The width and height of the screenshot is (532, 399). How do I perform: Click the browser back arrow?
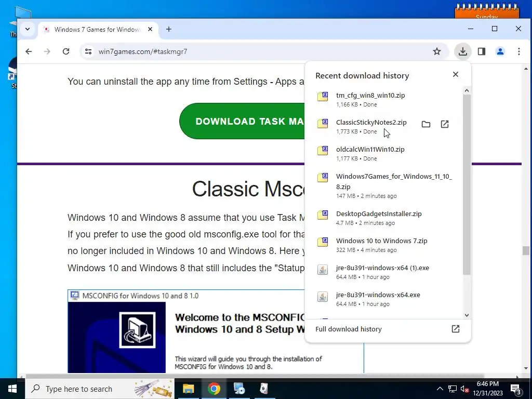29,51
